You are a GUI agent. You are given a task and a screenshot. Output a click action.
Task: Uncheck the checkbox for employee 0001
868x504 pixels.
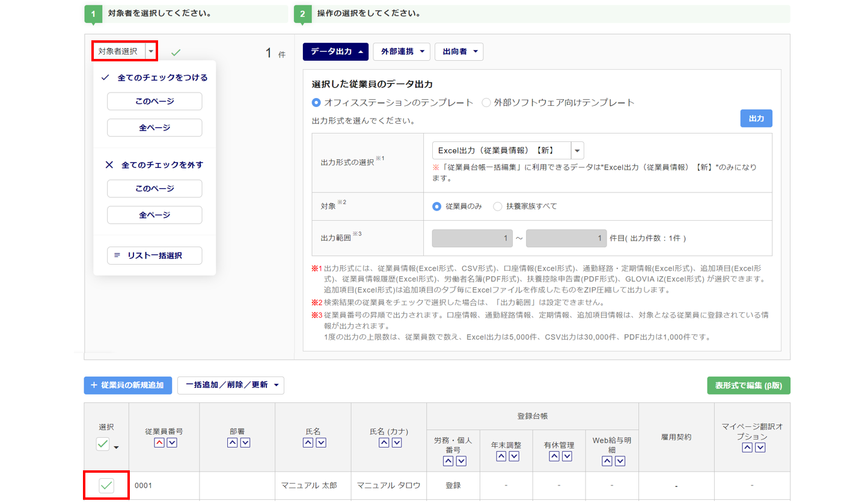tap(106, 485)
